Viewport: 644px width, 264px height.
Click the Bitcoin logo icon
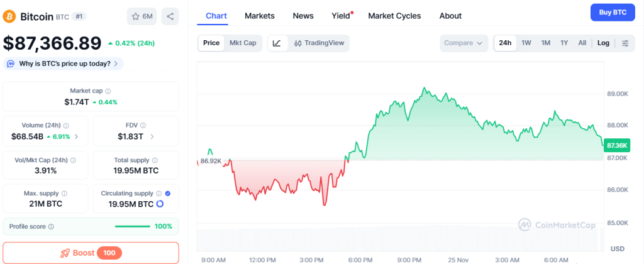click(9, 16)
